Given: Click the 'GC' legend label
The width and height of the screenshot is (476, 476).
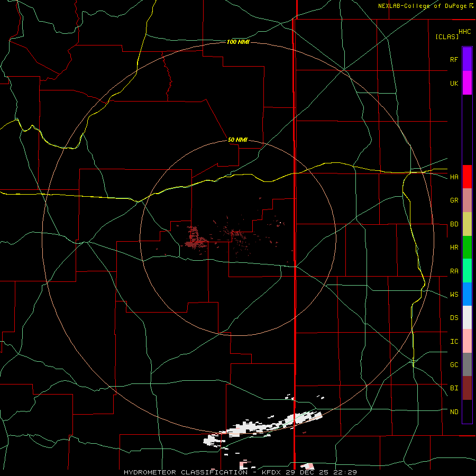Looking at the screenshot, I should [454, 364].
